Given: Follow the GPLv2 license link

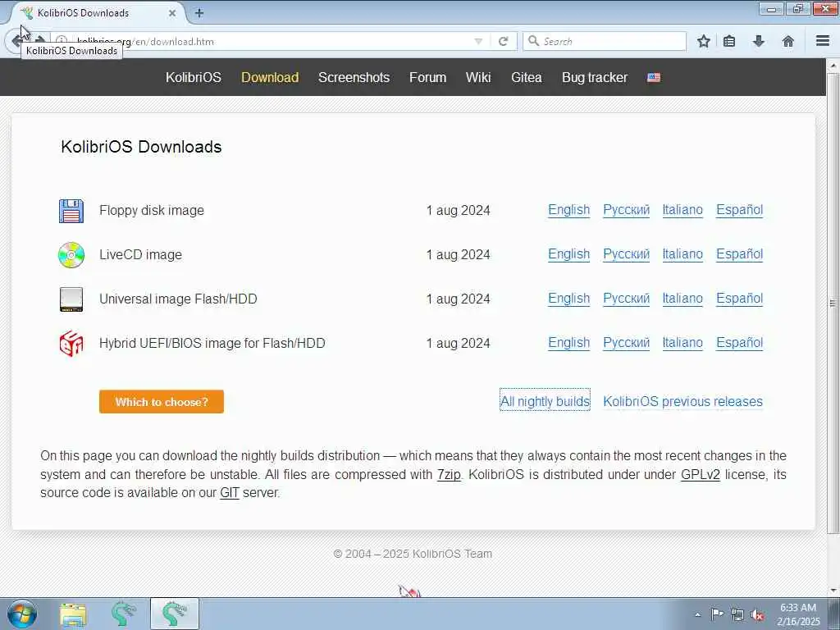Looking at the screenshot, I should [701, 475].
